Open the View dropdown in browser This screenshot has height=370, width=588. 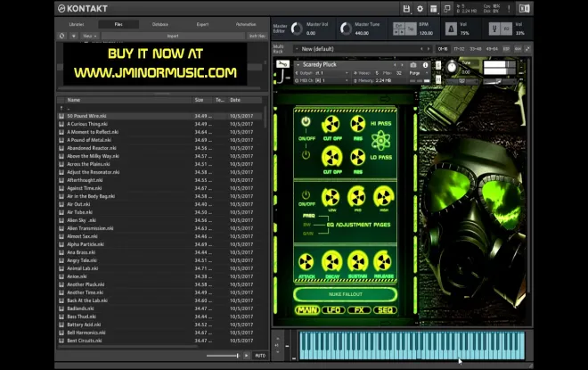pyautogui.click(x=90, y=36)
